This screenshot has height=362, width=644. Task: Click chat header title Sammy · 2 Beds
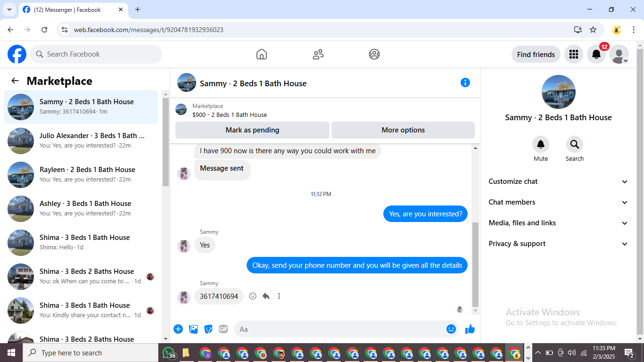(x=253, y=83)
